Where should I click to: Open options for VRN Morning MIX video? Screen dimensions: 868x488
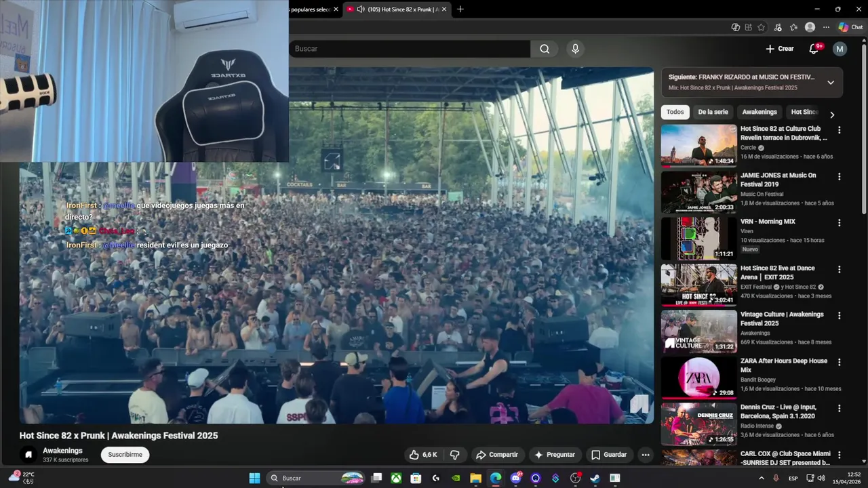coord(839,222)
